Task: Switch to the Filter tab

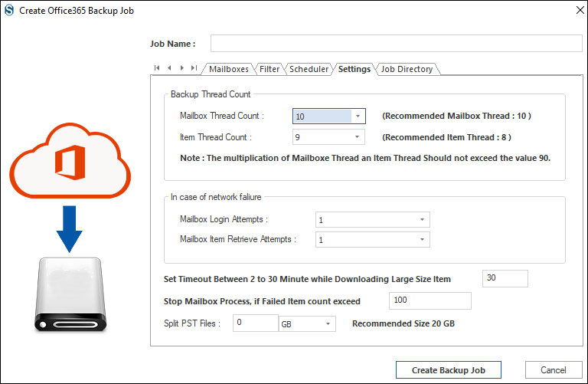Action: (x=269, y=69)
